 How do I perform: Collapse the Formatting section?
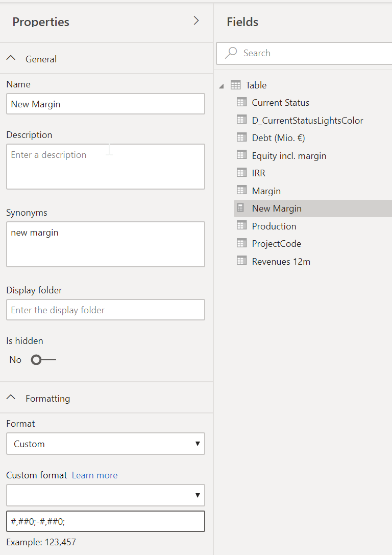coord(11,398)
